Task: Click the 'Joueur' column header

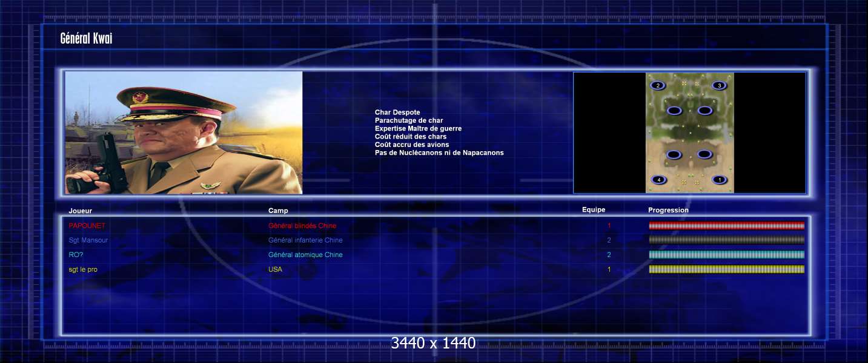Action: [x=81, y=211]
